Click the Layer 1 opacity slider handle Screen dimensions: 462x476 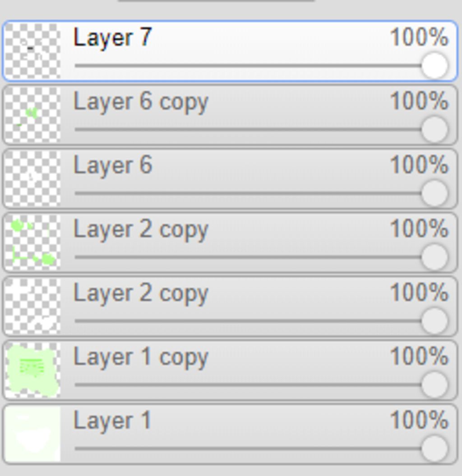[x=434, y=449]
